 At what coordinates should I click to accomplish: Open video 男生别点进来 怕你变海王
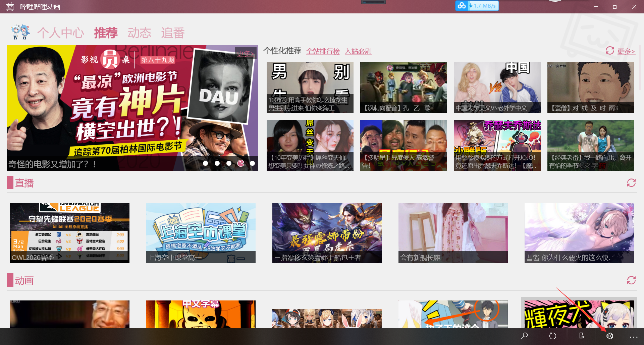coord(310,87)
